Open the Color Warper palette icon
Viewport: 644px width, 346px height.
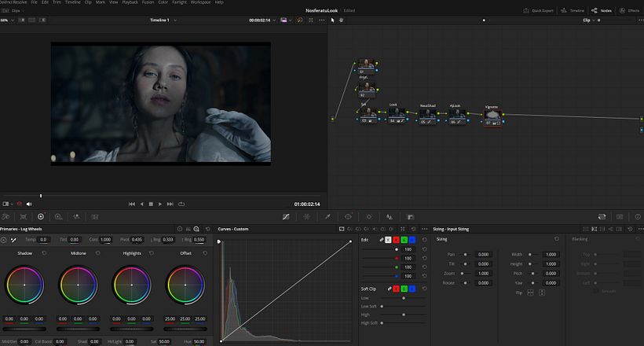coord(306,217)
